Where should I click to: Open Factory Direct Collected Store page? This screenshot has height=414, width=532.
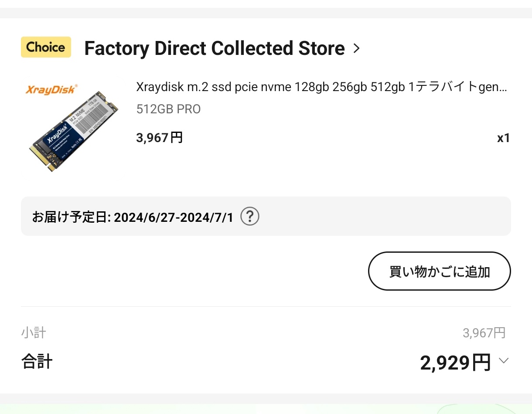214,48
